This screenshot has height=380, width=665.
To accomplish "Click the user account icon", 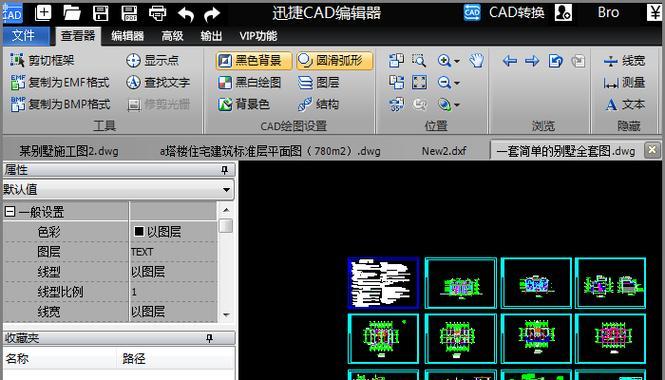I will [563, 13].
